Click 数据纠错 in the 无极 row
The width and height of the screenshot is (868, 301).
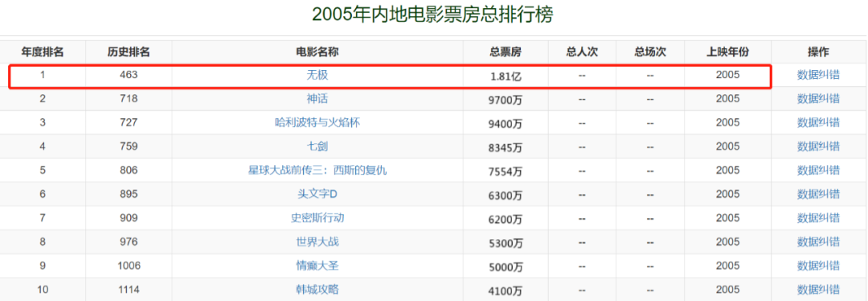tap(818, 75)
